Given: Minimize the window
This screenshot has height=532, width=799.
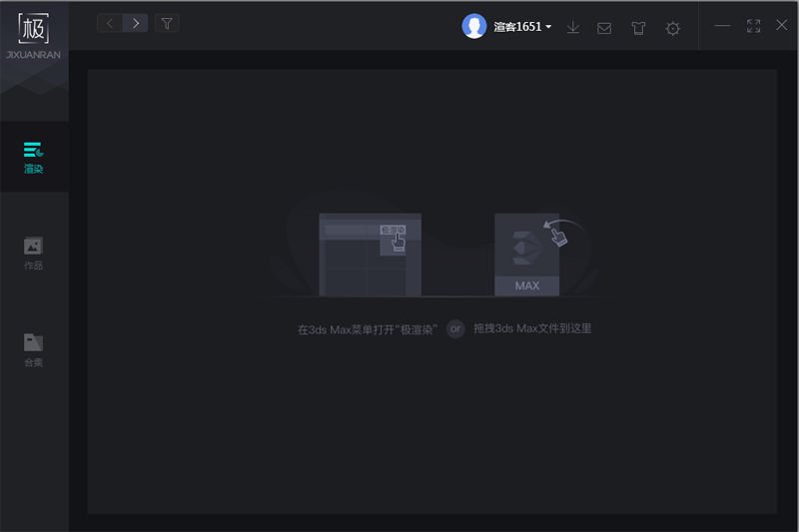Looking at the screenshot, I should [722, 26].
